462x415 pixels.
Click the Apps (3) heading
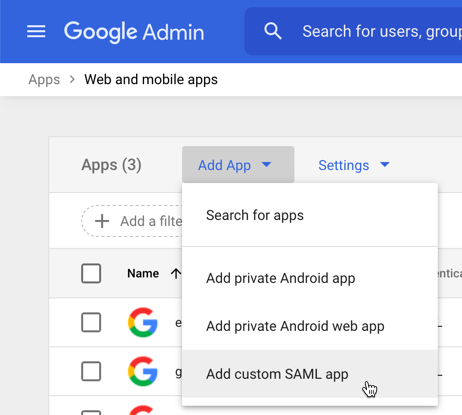tap(111, 165)
